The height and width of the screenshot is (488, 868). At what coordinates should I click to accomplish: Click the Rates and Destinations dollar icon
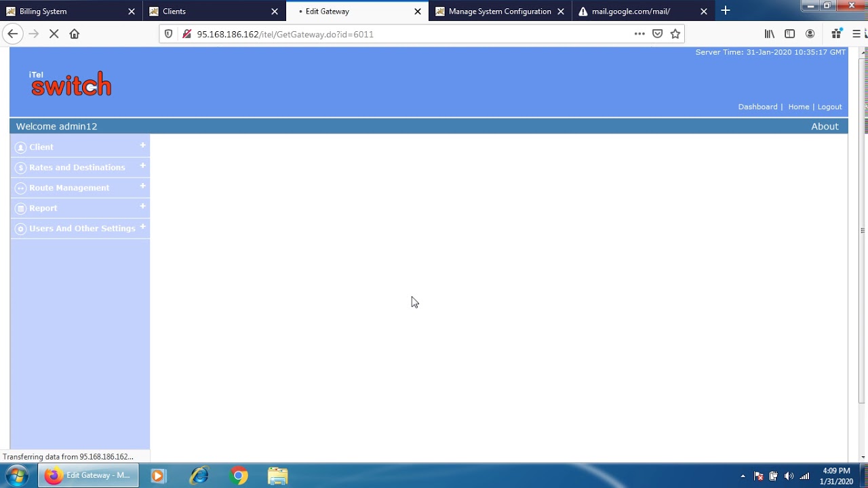point(20,168)
